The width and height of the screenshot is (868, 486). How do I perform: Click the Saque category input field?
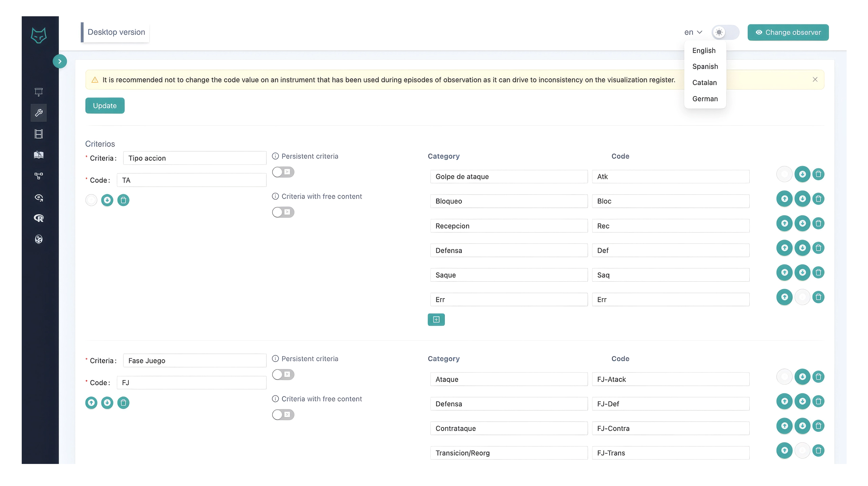[x=509, y=275]
